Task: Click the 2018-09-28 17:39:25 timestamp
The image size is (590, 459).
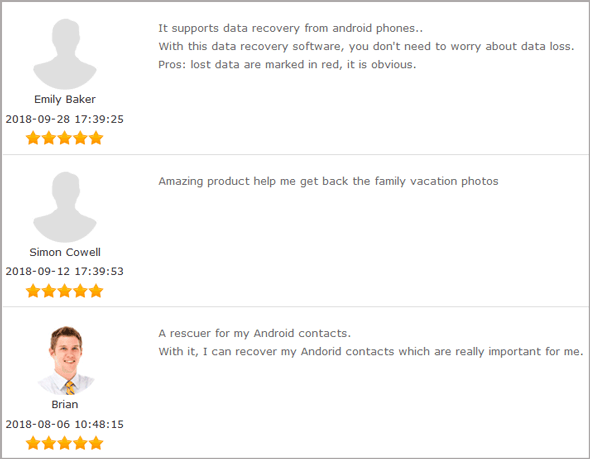Action: [64, 119]
